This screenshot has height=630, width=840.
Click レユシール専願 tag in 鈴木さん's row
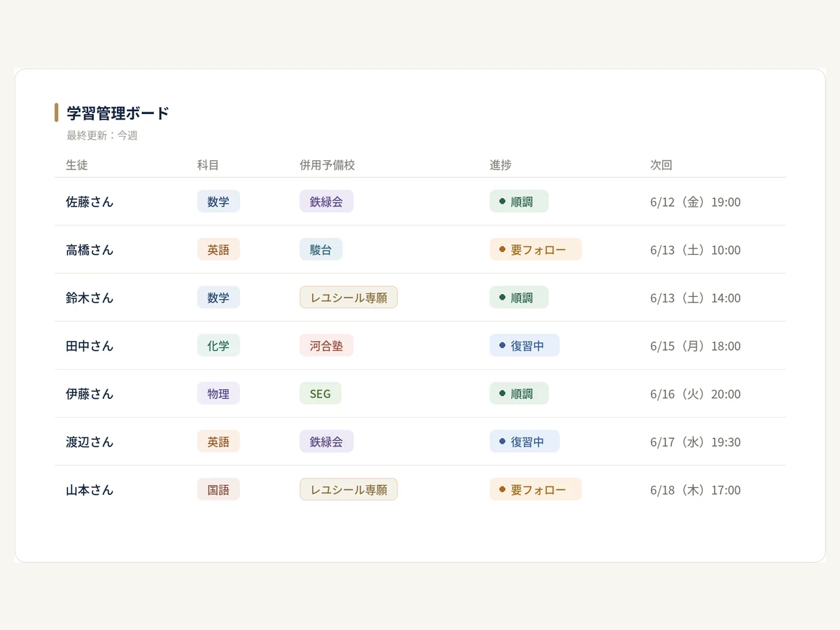click(x=349, y=297)
